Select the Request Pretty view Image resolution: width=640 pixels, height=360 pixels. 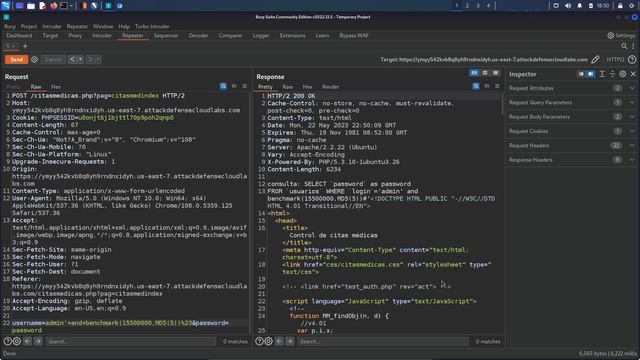[x=13, y=87]
